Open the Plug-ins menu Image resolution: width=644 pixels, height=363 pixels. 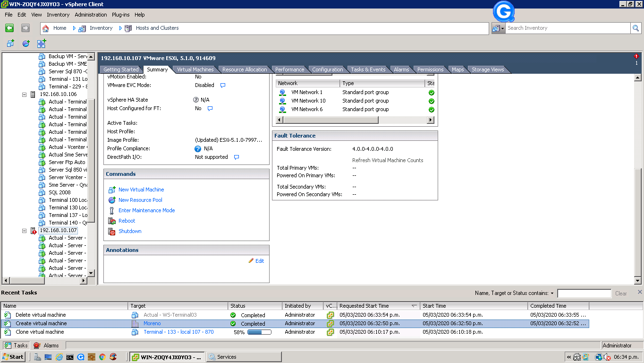(121, 15)
